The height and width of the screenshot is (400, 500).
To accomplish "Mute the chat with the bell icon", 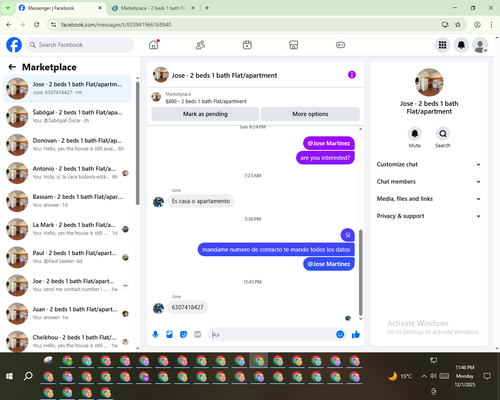I will click(x=414, y=134).
